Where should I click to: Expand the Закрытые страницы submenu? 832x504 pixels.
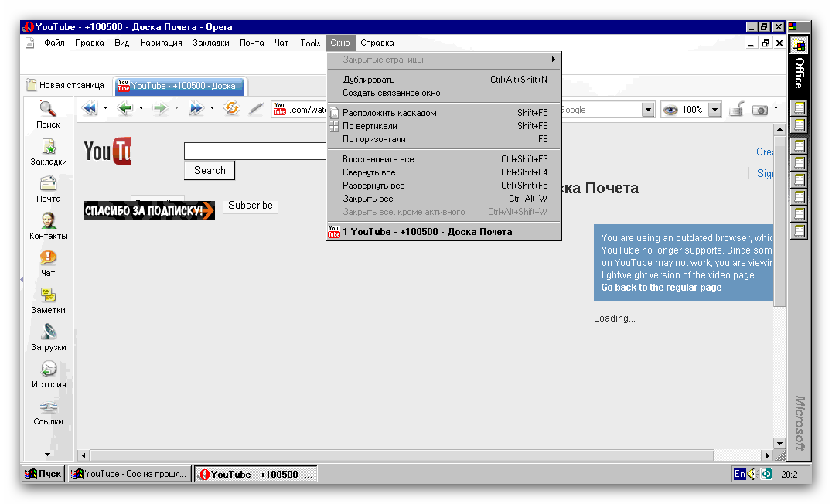pos(444,60)
